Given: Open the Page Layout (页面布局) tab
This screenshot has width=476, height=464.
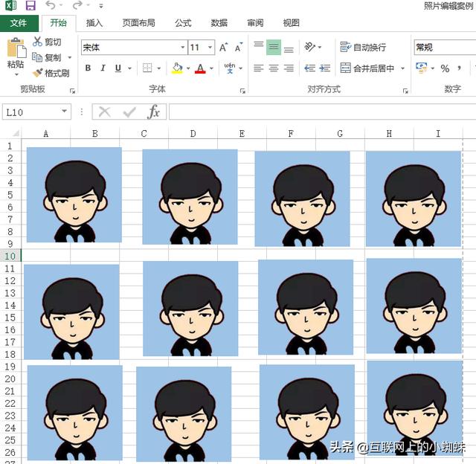Looking at the screenshot, I should coord(138,23).
